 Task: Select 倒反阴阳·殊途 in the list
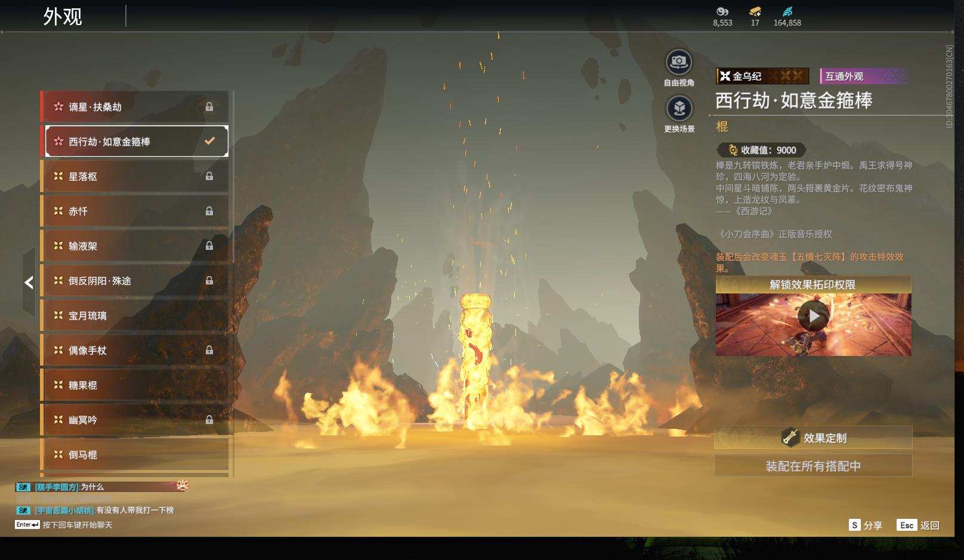tap(135, 280)
